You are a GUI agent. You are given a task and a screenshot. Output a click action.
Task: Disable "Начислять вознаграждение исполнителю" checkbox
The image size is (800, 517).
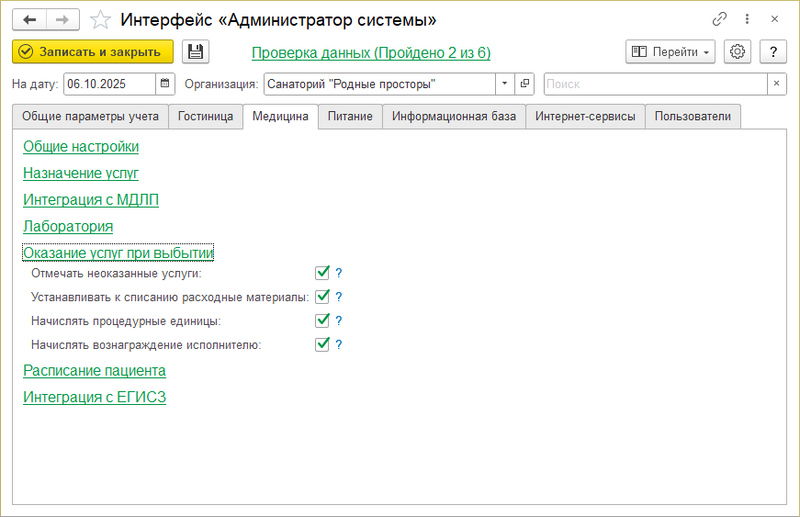pos(322,345)
